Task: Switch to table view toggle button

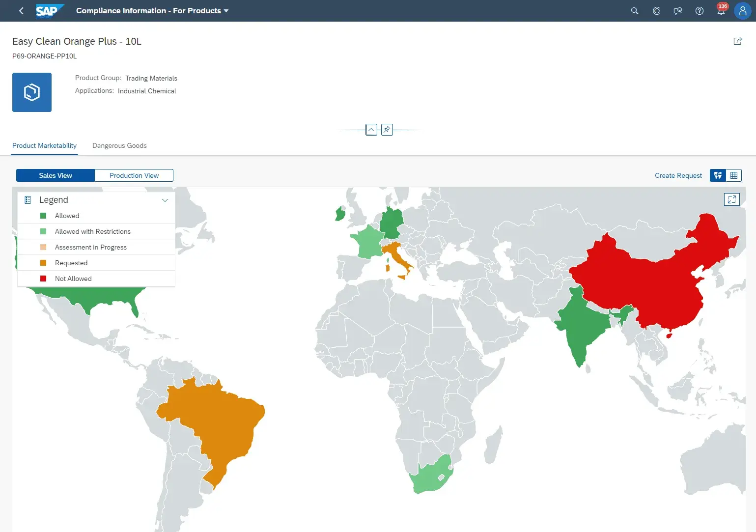Action: point(734,175)
